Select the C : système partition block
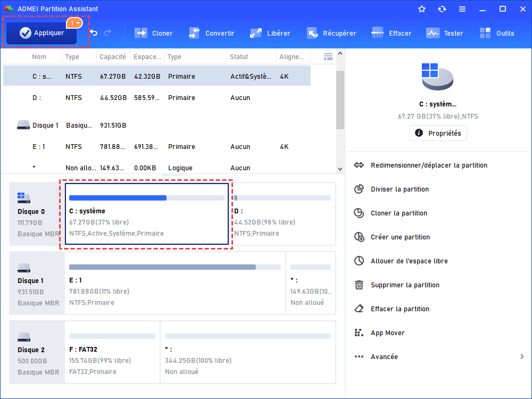Viewport: 532px width, 399px height. click(147, 214)
